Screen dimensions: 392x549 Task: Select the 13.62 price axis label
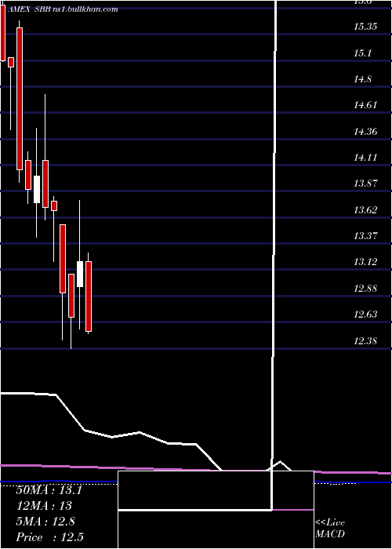pyautogui.click(x=365, y=210)
